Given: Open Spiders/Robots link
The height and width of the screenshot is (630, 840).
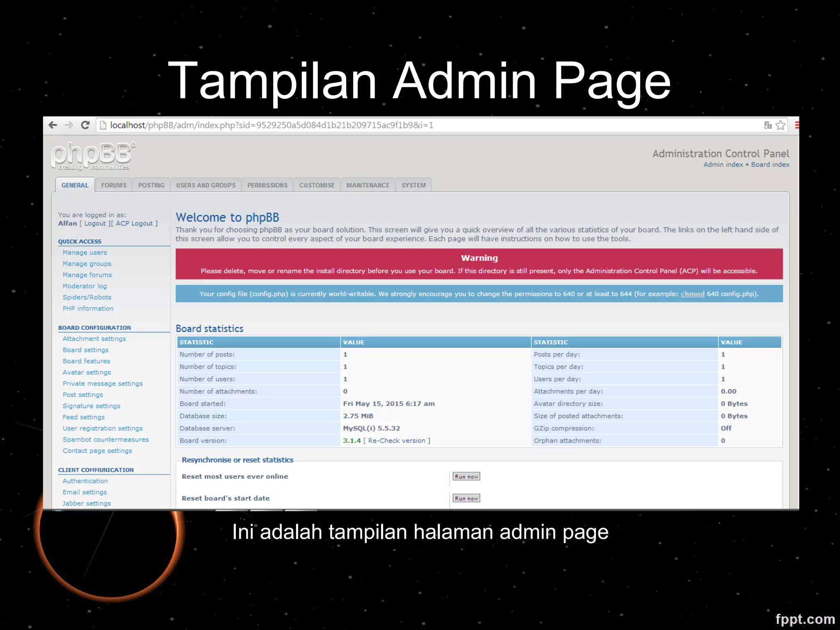Looking at the screenshot, I should [87, 297].
